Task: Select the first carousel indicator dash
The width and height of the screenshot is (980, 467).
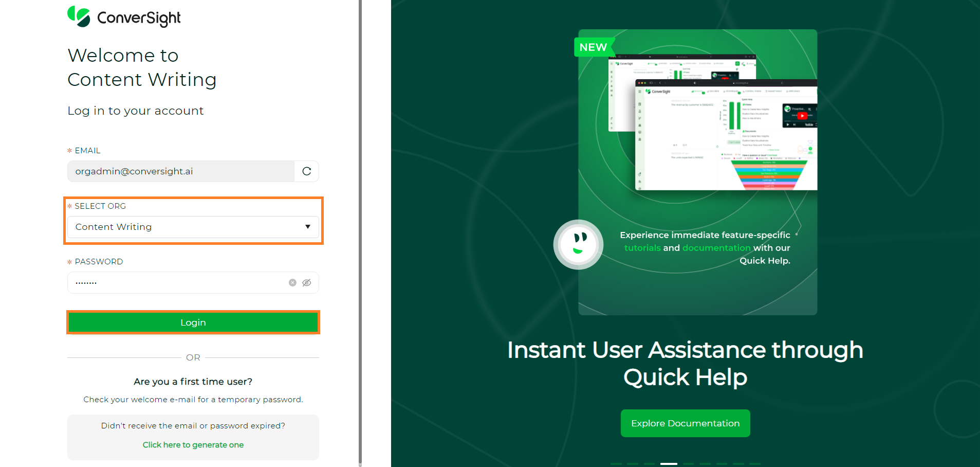Action: click(616, 464)
